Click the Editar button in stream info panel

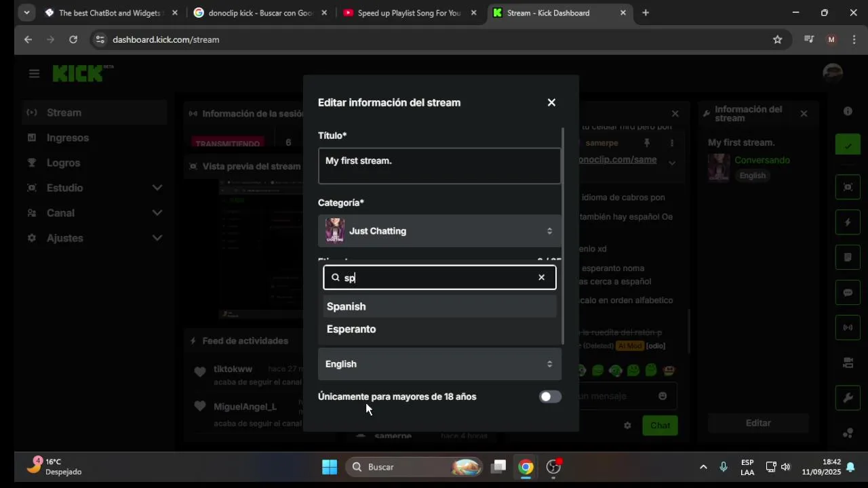pyautogui.click(x=758, y=423)
